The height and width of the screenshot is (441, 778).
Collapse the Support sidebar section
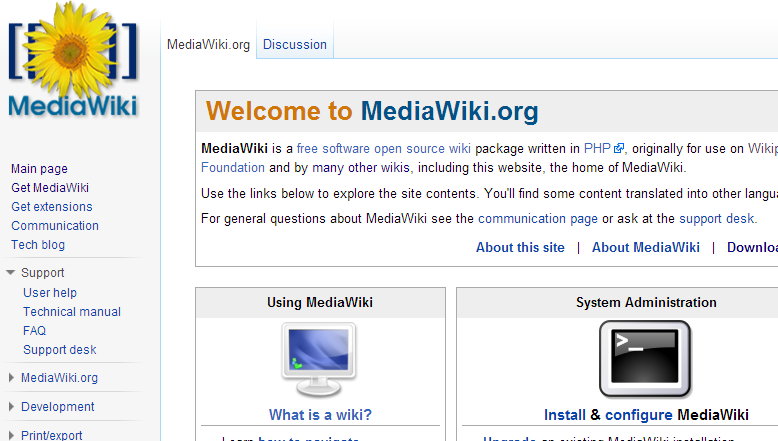coord(10,272)
